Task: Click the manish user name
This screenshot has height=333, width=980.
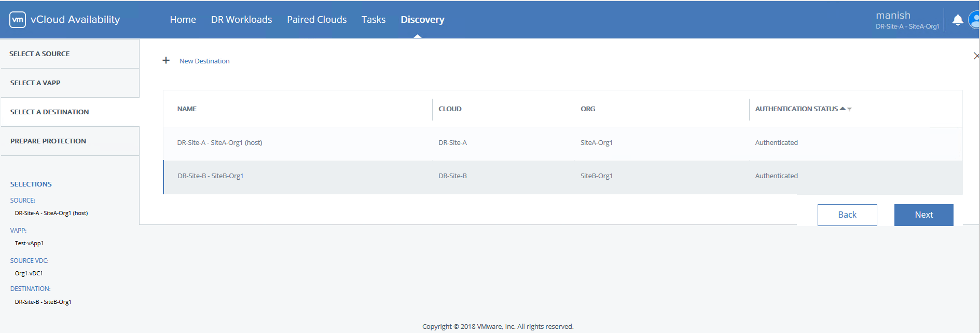Action: coord(893,15)
